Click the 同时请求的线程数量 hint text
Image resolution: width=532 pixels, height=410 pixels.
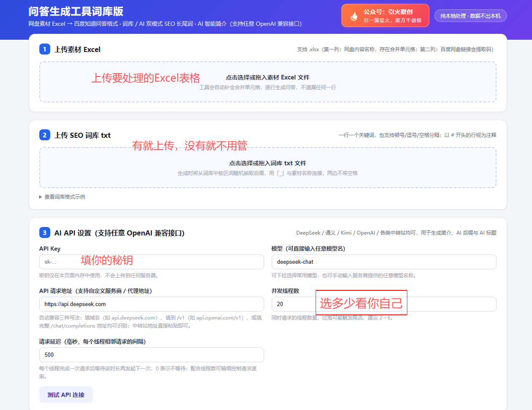333,318
